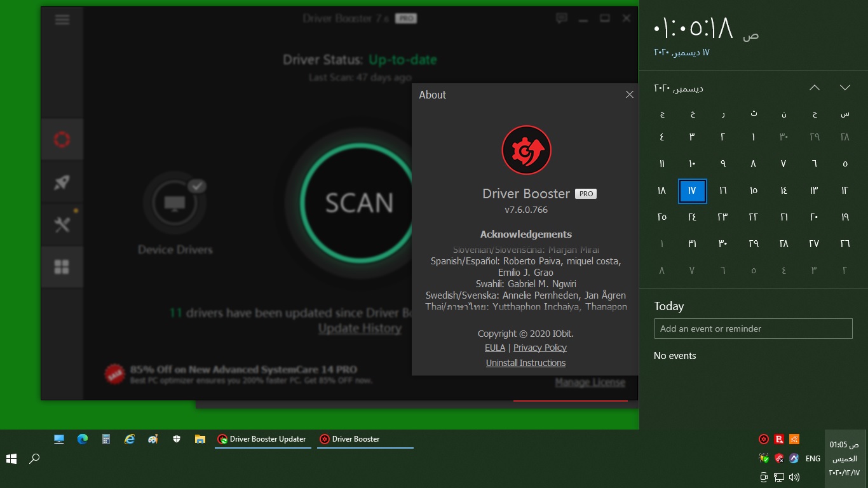Open the Manage License link

(x=590, y=383)
